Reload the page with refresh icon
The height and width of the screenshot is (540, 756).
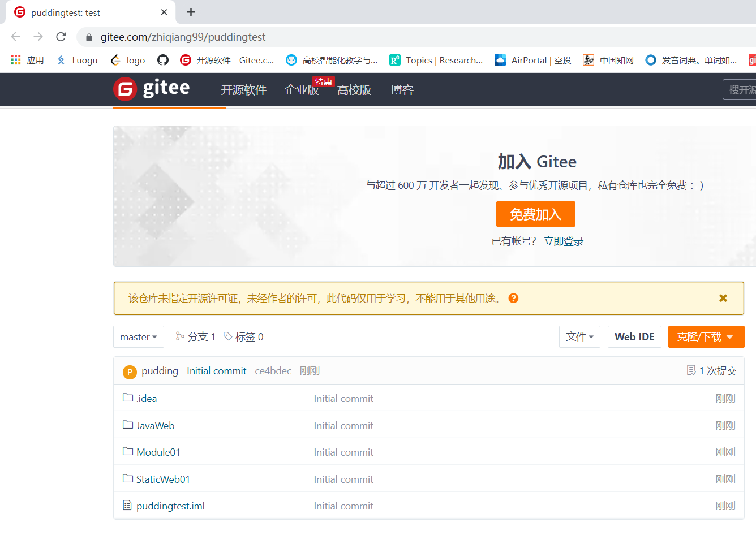coord(61,37)
